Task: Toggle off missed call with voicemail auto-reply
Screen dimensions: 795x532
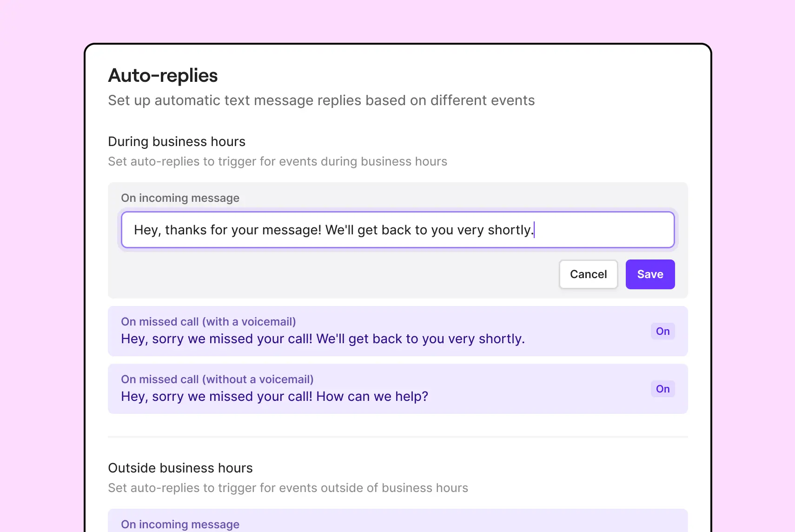Action: click(662, 331)
